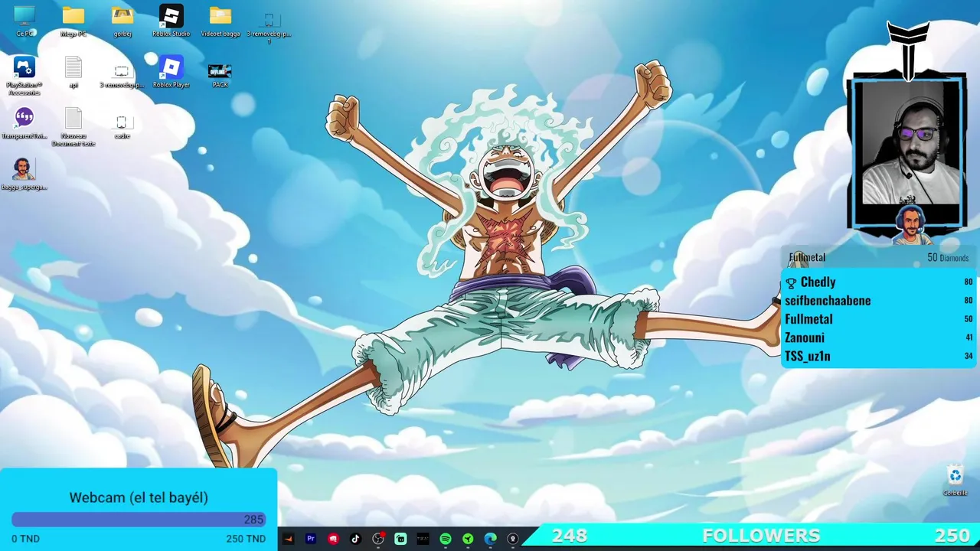This screenshot has width=980, height=551.
Task: Click the '250 TND' goal target label
Action: click(246, 539)
